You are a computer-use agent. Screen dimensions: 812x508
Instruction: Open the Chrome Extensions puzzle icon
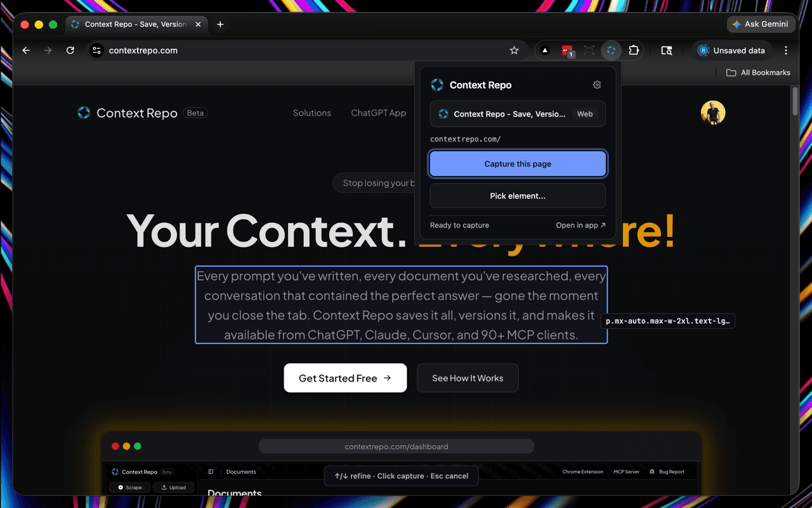click(x=633, y=51)
